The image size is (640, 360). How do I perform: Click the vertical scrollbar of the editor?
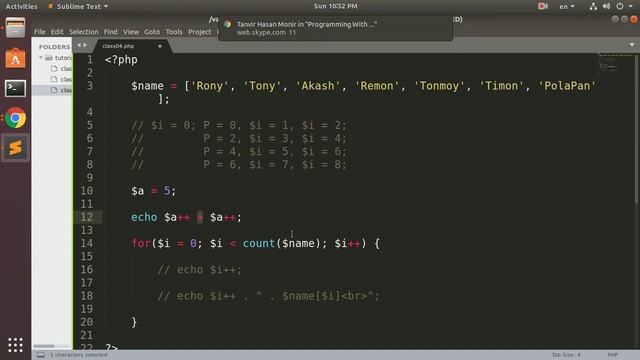coord(637,129)
